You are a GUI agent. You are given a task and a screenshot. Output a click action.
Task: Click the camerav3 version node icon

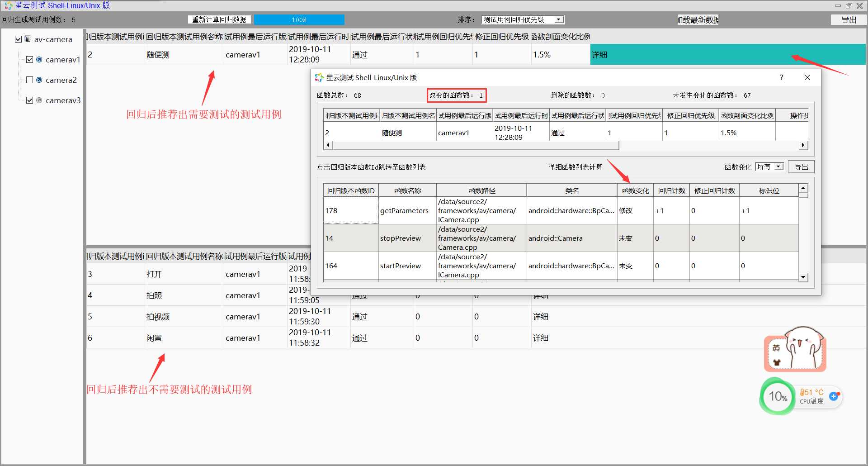(39, 100)
